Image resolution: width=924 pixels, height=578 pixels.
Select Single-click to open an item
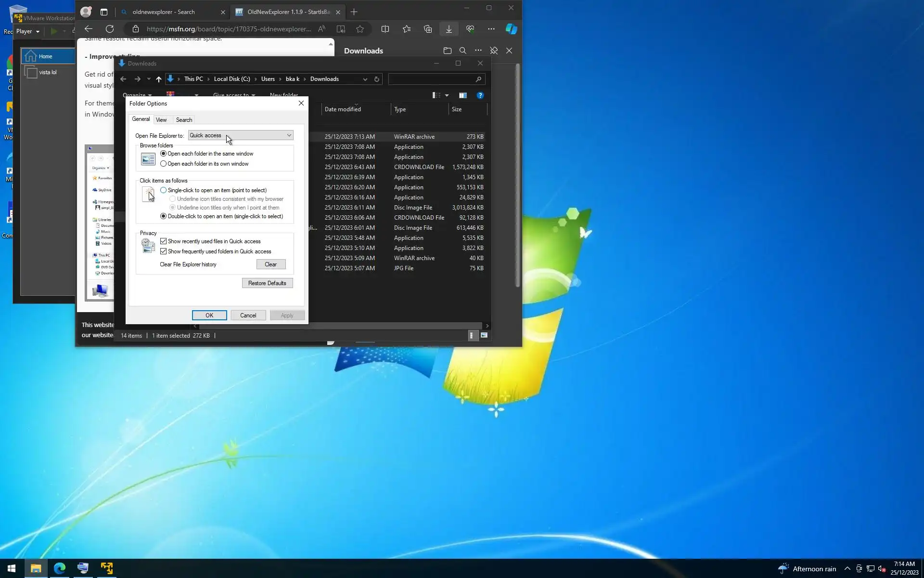(x=164, y=190)
